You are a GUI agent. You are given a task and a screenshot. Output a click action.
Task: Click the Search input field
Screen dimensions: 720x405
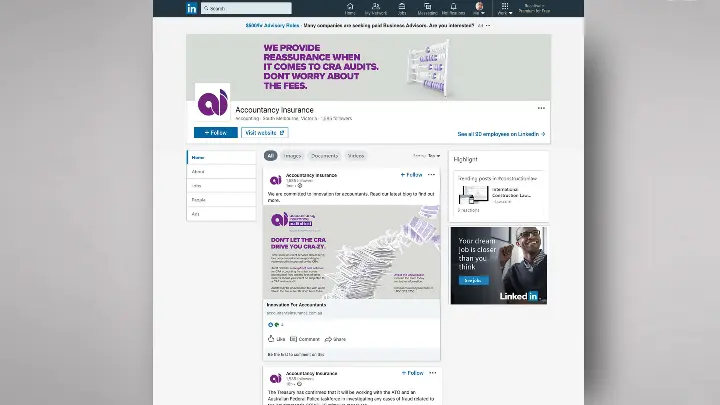coord(246,8)
